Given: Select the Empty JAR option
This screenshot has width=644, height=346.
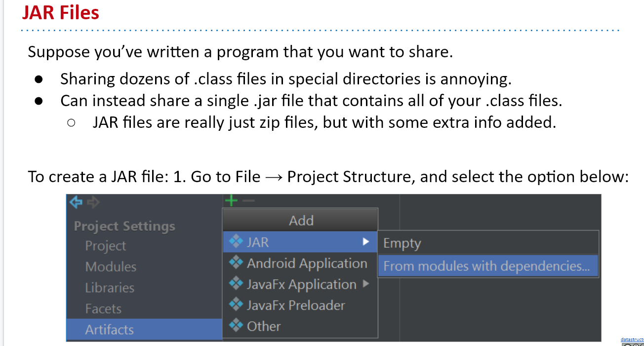Looking at the screenshot, I should pyautogui.click(x=402, y=243).
